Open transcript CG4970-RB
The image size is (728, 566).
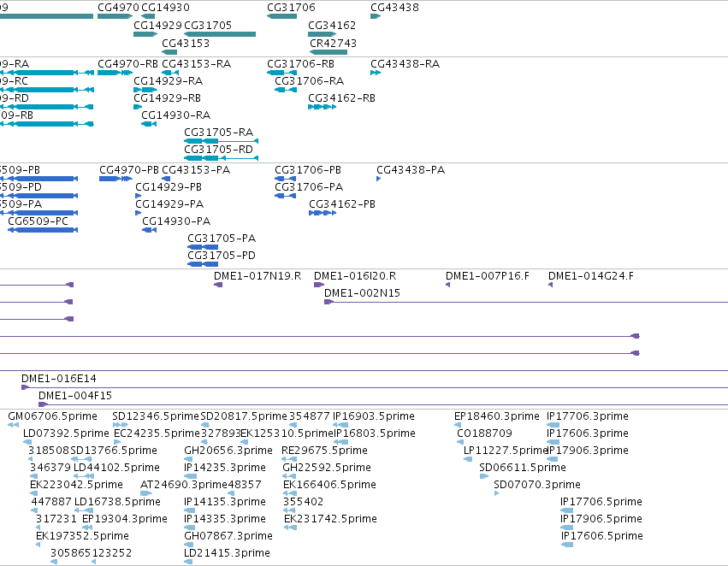[x=127, y=63]
